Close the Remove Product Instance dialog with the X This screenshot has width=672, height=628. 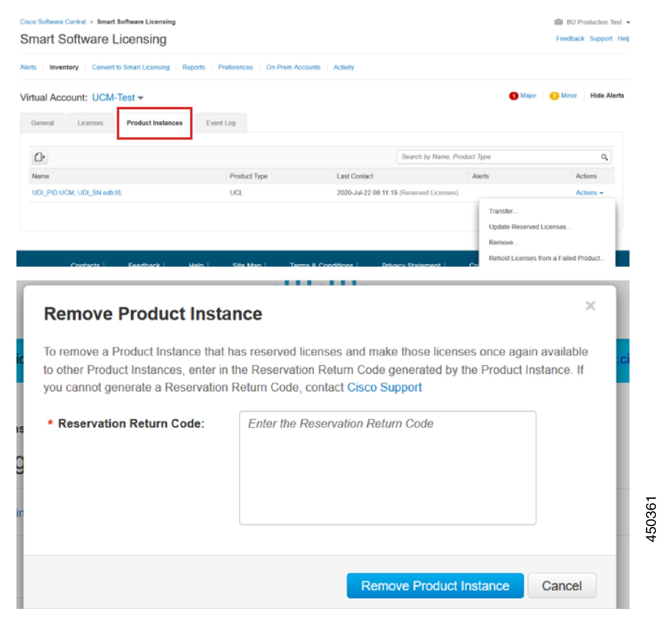click(x=591, y=306)
